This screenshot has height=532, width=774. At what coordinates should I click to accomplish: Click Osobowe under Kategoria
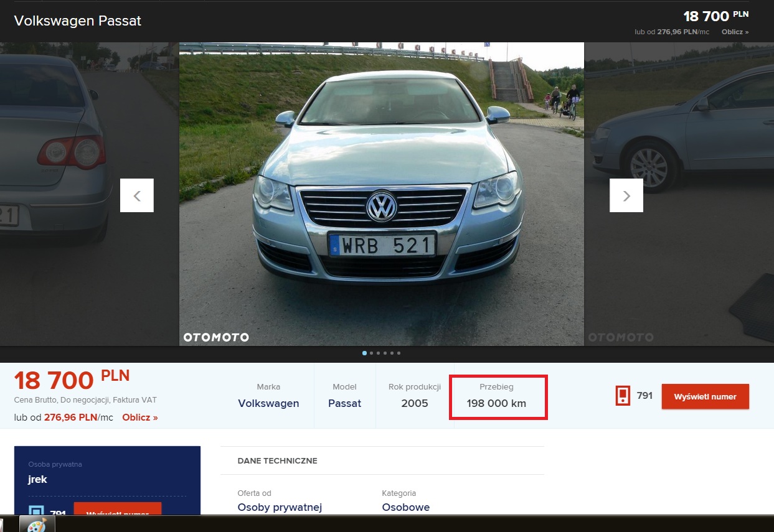[406, 507]
